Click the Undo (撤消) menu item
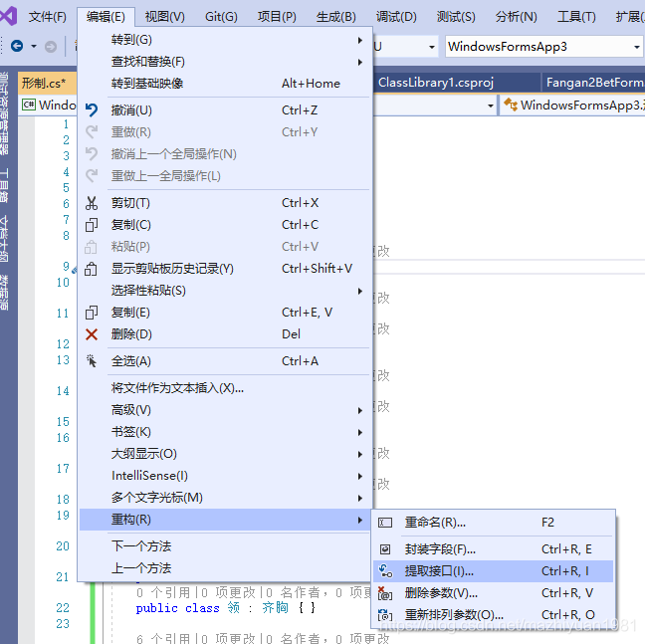 click(x=131, y=110)
